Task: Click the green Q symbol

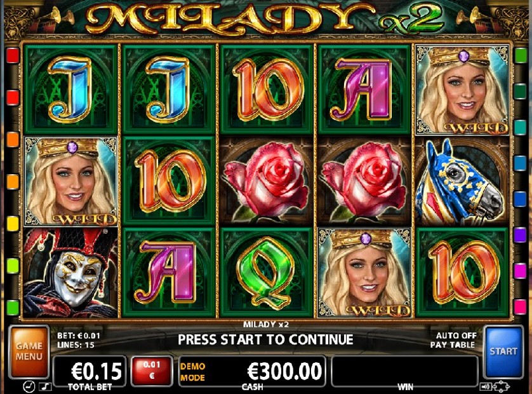Action: (x=267, y=273)
